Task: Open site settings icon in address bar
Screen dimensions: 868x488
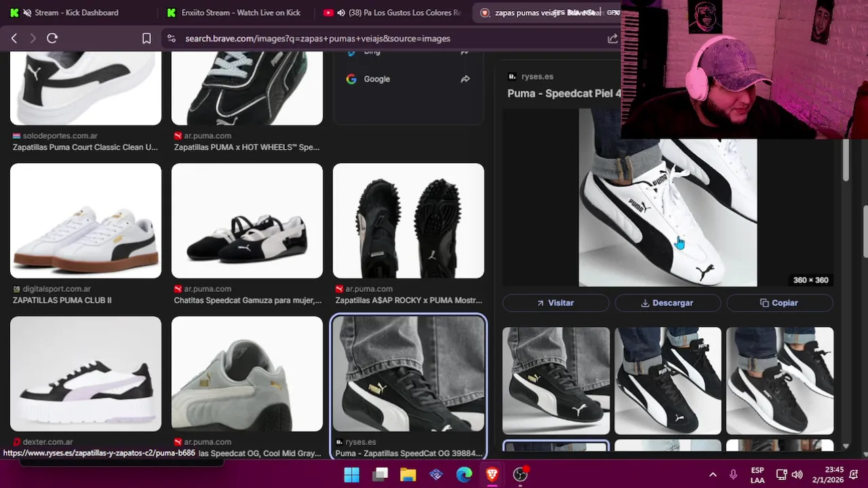Action: pyautogui.click(x=171, y=39)
